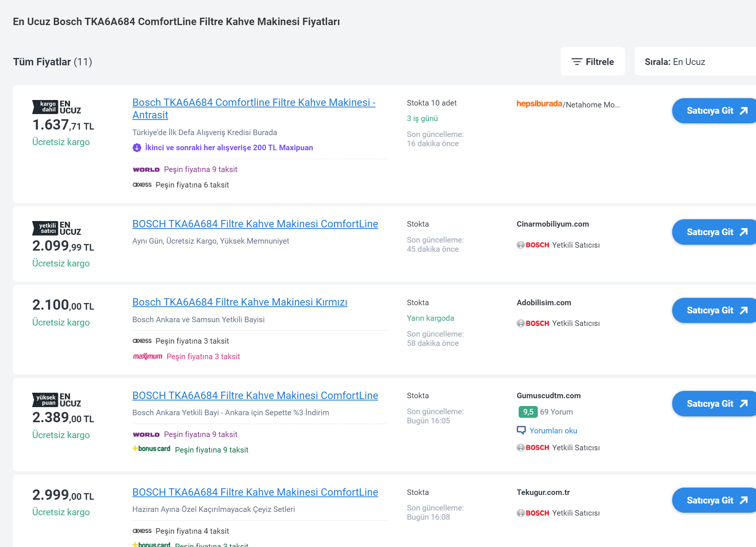Open Yorumları oku link

553,431
